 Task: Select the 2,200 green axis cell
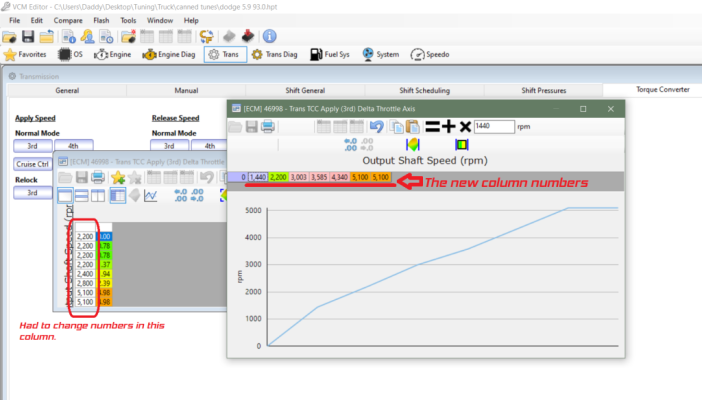click(x=278, y=177)
